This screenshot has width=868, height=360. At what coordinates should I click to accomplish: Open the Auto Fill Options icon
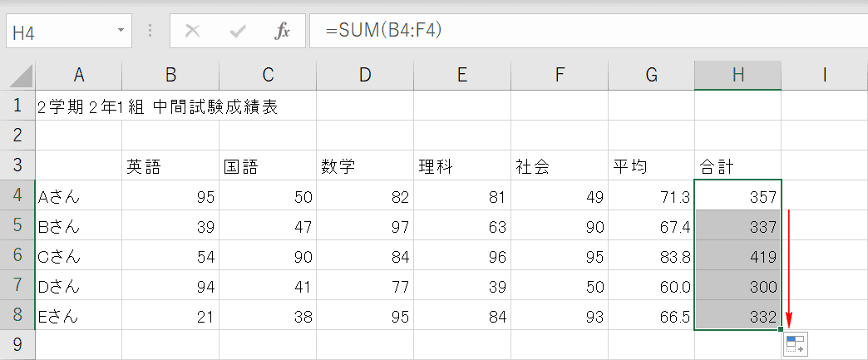coord(796,344)
